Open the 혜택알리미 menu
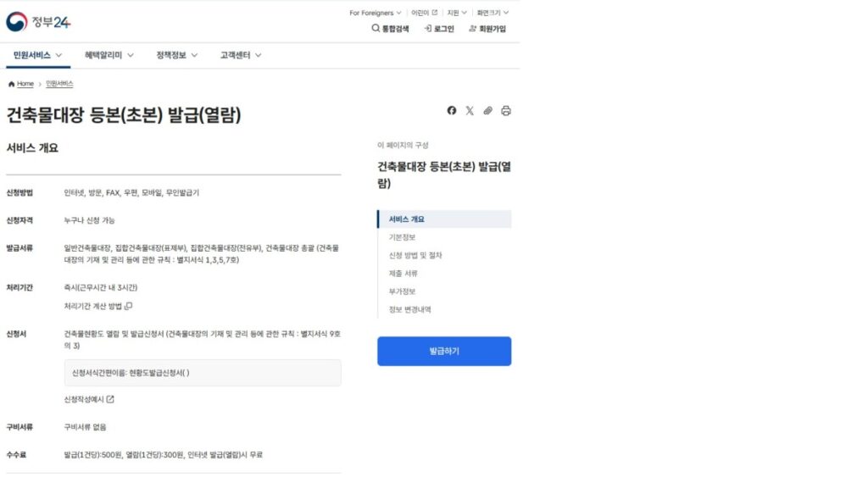The width and height of the screenshot is (868, 488). coord(108,55)
